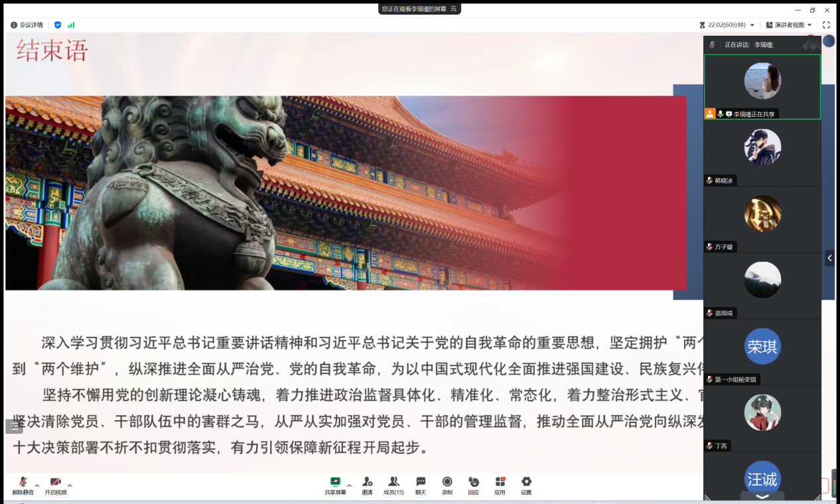Screen dimensions: 840x504
Task: Unmute microphone with 解除静音 button
Action: click(23, 485)
